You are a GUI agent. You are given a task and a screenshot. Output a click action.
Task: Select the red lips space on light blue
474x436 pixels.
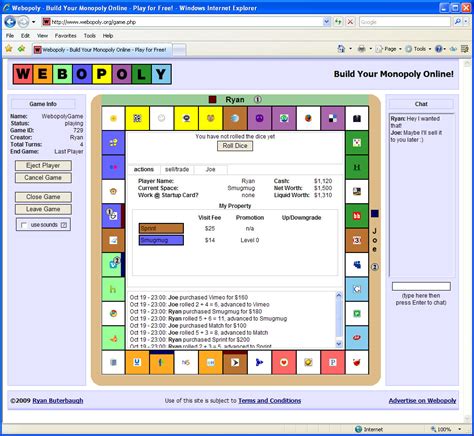pyautogui.click(x=357, y=338)
